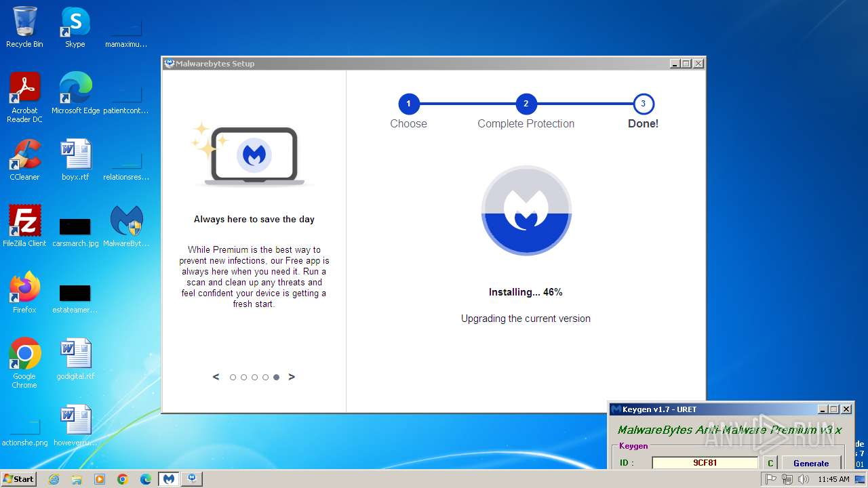
Task: Launch Edge from the taskbar
Action: [146, 479]
